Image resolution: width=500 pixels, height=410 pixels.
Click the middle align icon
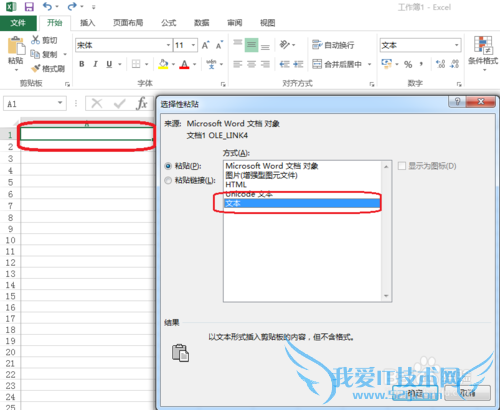point(251,45)
